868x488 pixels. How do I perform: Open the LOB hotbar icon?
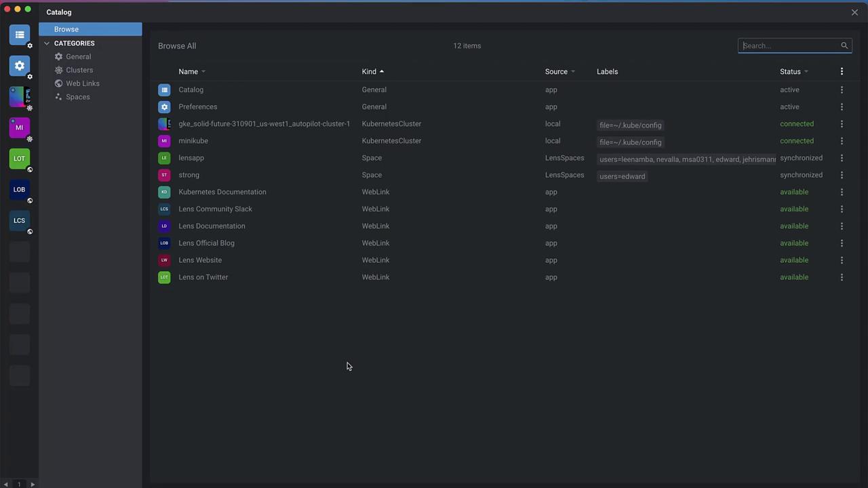(19, 190)
